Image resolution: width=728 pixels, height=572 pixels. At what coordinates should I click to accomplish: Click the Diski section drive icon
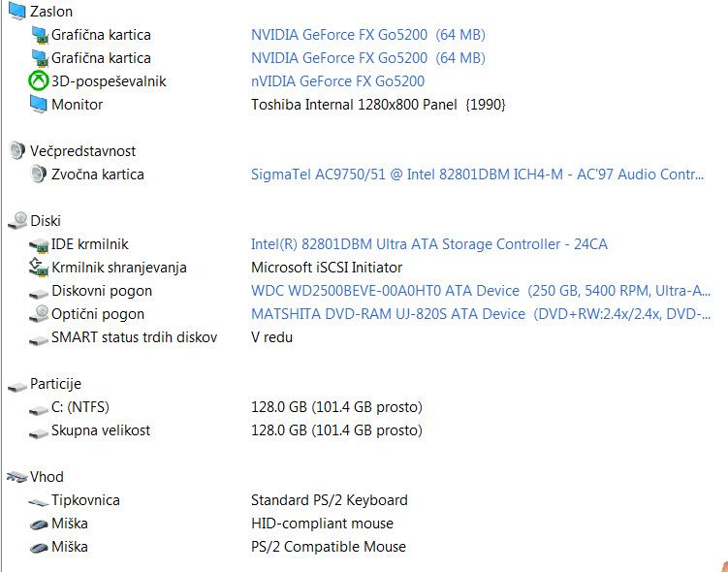coord(17,220)
